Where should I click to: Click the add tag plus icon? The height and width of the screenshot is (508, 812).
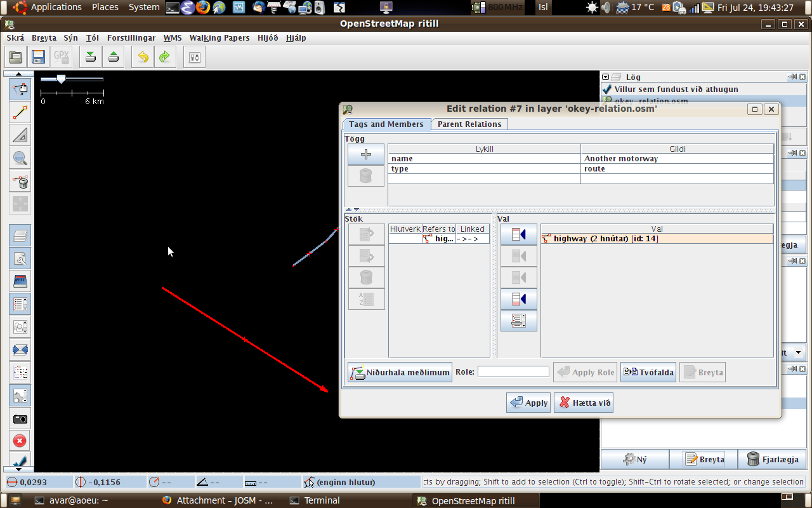point(365,154)
